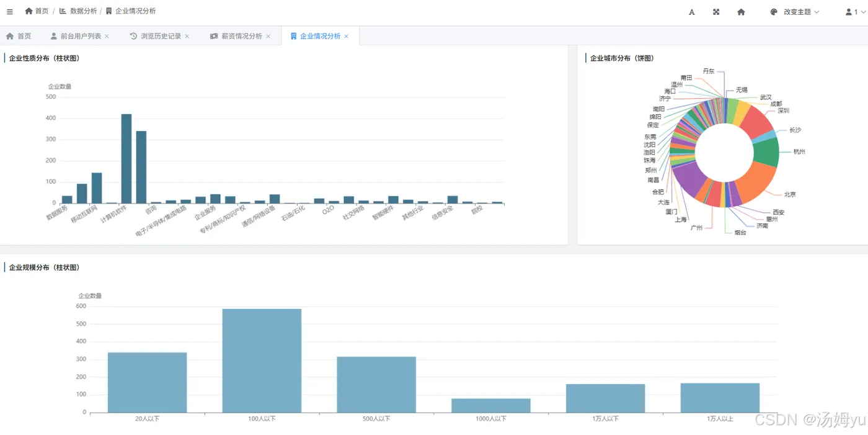Click the 100人以下 bar in scale chart
Image resolution: width=868 pixels, height=435 pixels.
[262, 361]
